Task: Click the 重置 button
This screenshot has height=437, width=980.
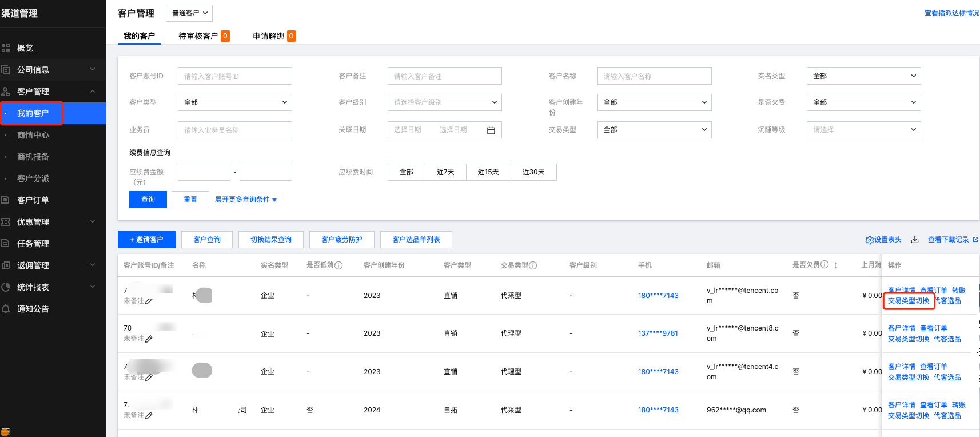Action: (x=190, y=200)
